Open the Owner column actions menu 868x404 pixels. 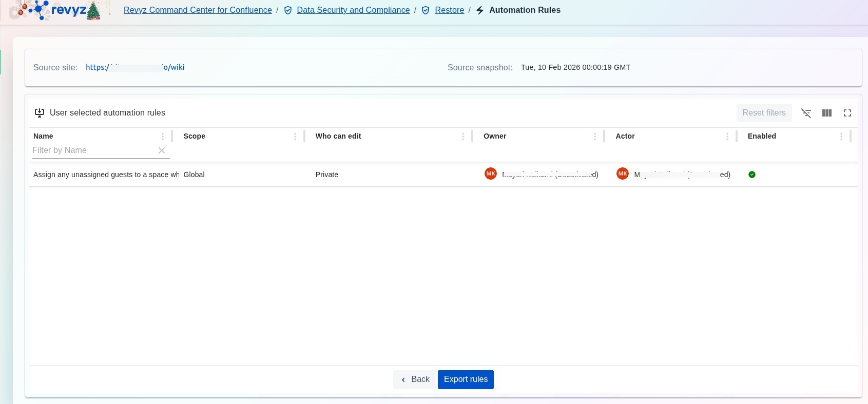pos(594,137)
